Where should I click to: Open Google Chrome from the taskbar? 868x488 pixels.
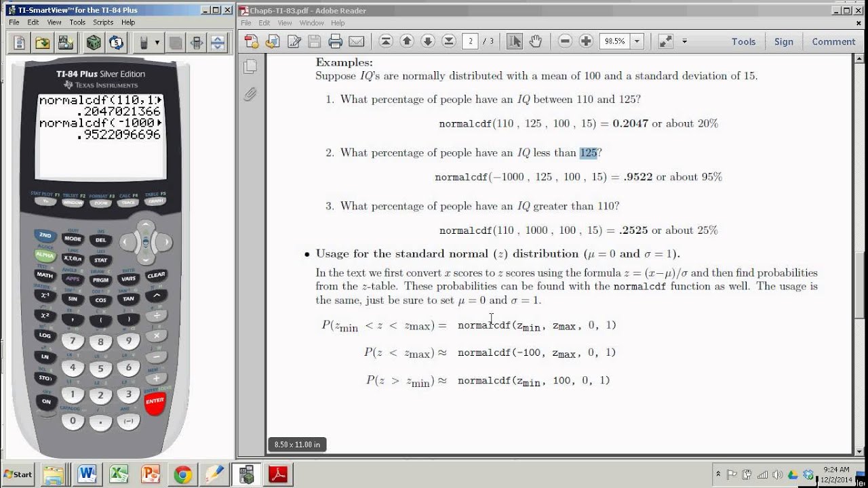182,474
